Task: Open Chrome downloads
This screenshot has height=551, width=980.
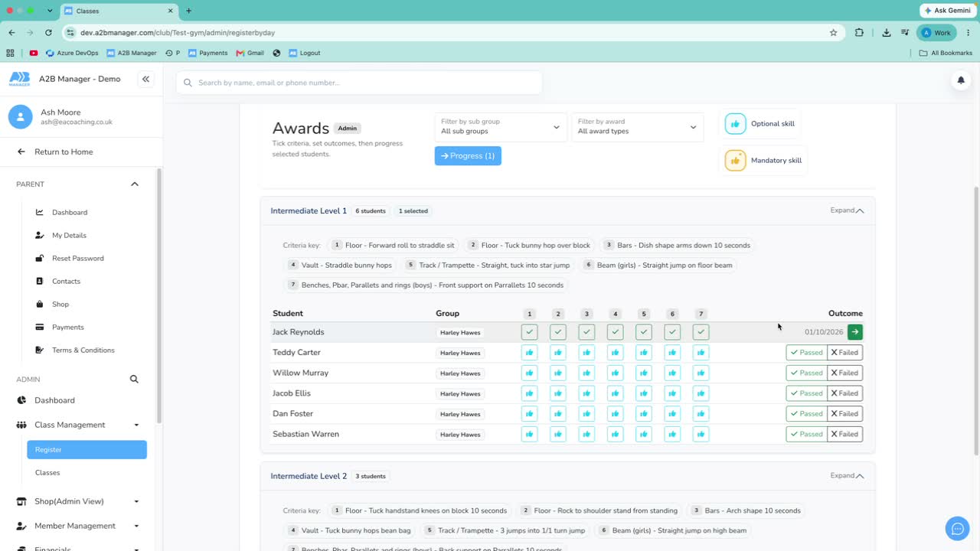Action: [886, 33]
